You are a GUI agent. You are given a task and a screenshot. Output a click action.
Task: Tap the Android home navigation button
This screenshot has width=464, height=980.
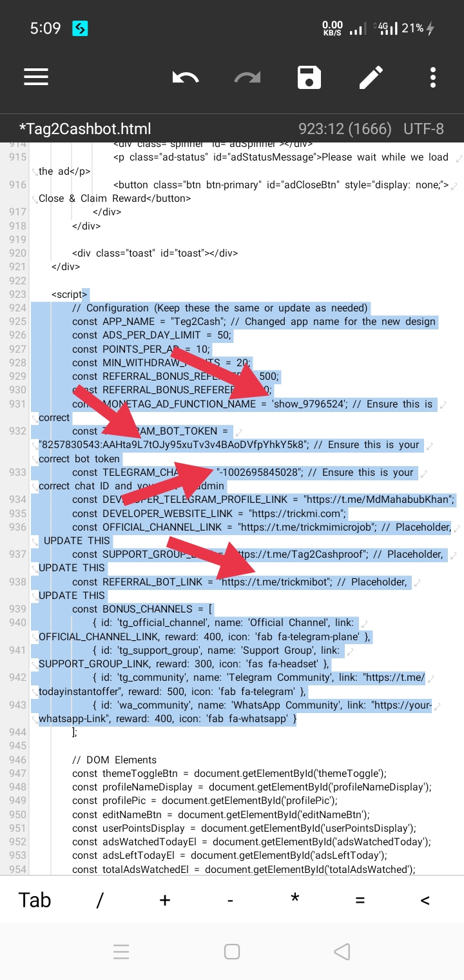coord(232,952)
